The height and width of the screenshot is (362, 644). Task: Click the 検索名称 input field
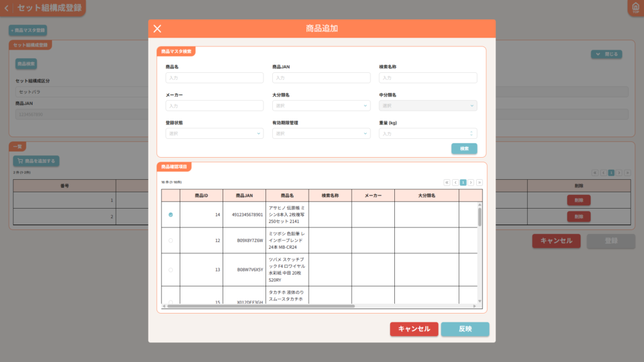coord(428,77)
